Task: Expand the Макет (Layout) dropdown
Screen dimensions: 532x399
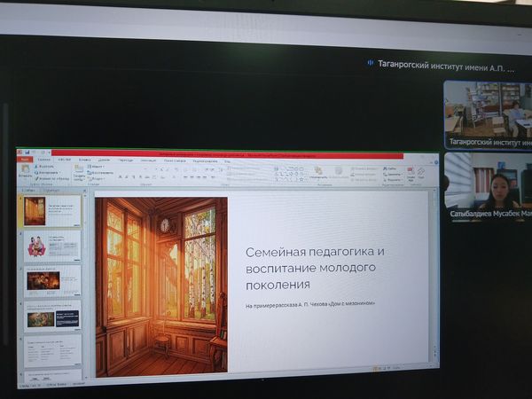Action: click(x=97, y=167)
